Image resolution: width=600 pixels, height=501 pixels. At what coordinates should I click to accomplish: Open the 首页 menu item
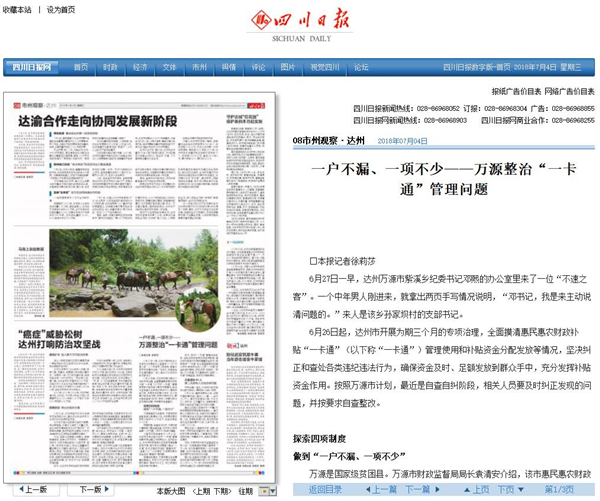coord(81,67)
